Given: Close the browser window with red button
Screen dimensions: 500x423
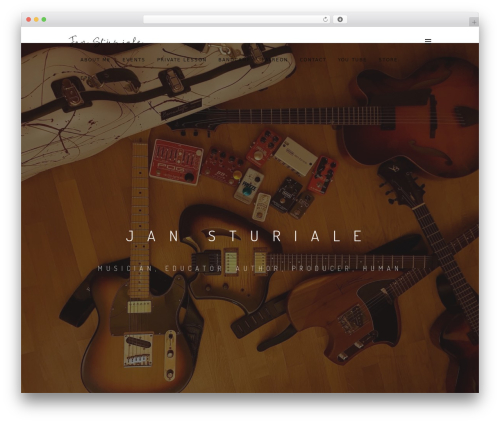Looking at the screenshot, I should pos(29,20).
